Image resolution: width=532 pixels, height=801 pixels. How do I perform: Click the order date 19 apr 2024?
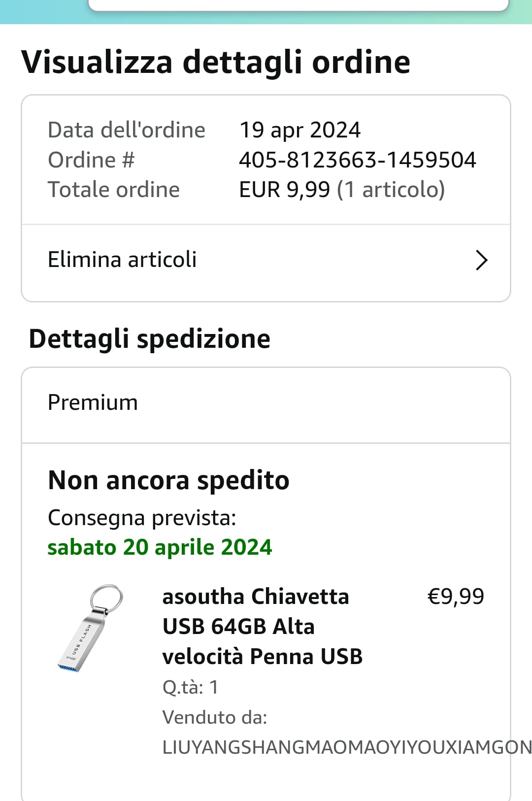pos(299,130)
